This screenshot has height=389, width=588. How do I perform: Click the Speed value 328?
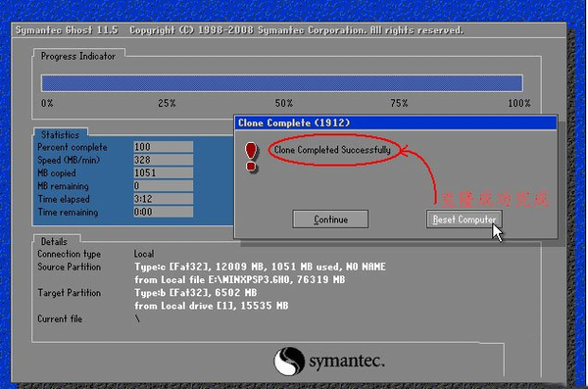click(x=163, y=160)
